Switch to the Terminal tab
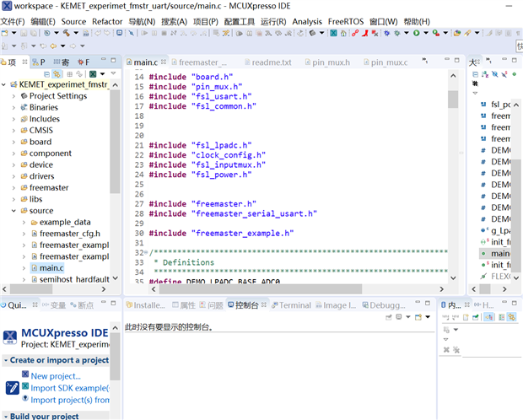 tap(291, 305)
